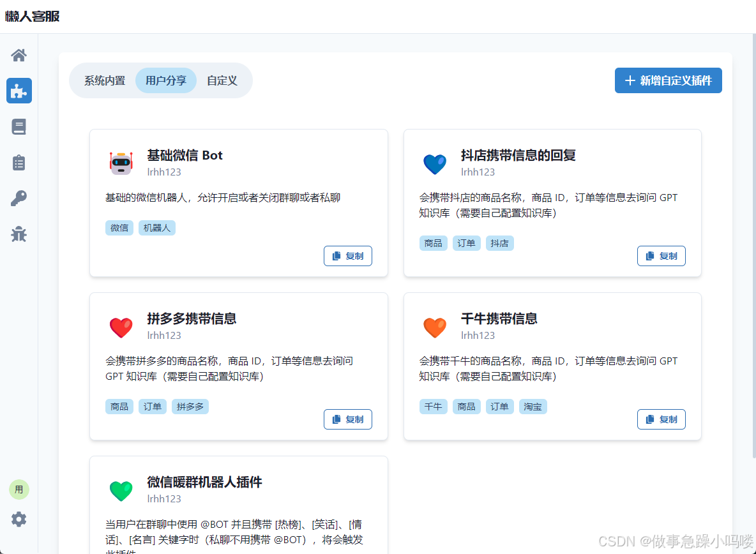Copy the 拼多多携带信息 plugin
The width and height of the screenshot is (756, 554).
347,419
